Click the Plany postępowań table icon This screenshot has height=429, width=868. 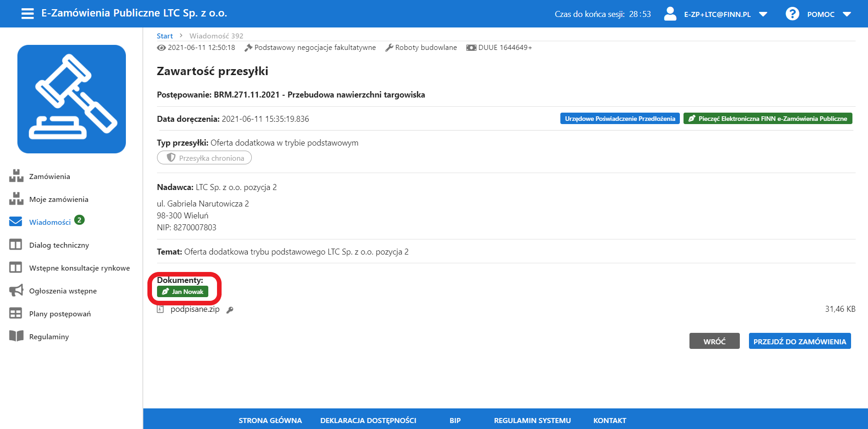pyautogui.click(x=16, y=313)
